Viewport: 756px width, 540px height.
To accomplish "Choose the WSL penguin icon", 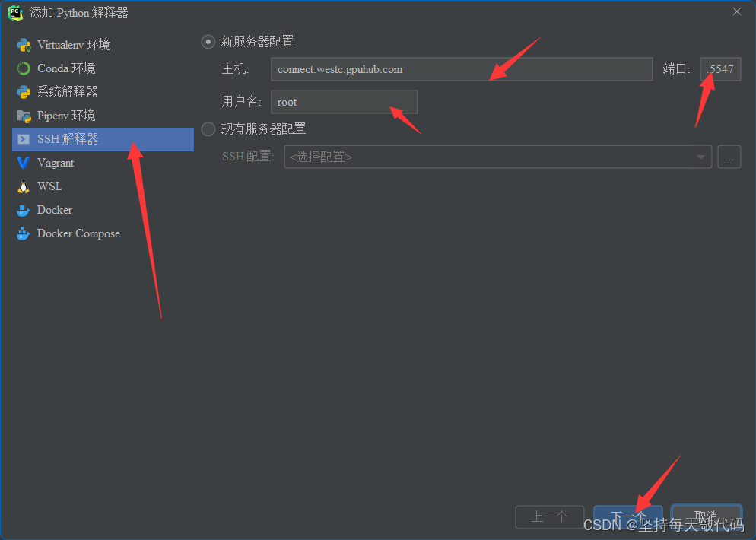I will [x=24, y=186].
